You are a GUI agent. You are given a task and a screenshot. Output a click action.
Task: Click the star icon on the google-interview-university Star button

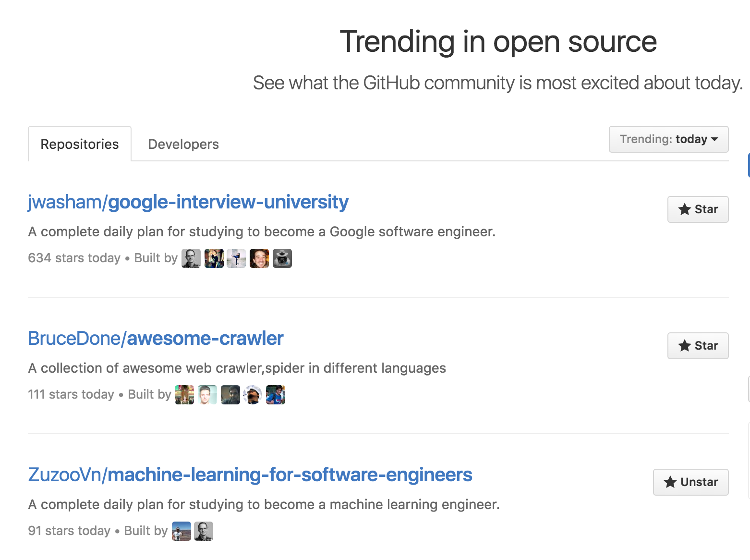685,209
